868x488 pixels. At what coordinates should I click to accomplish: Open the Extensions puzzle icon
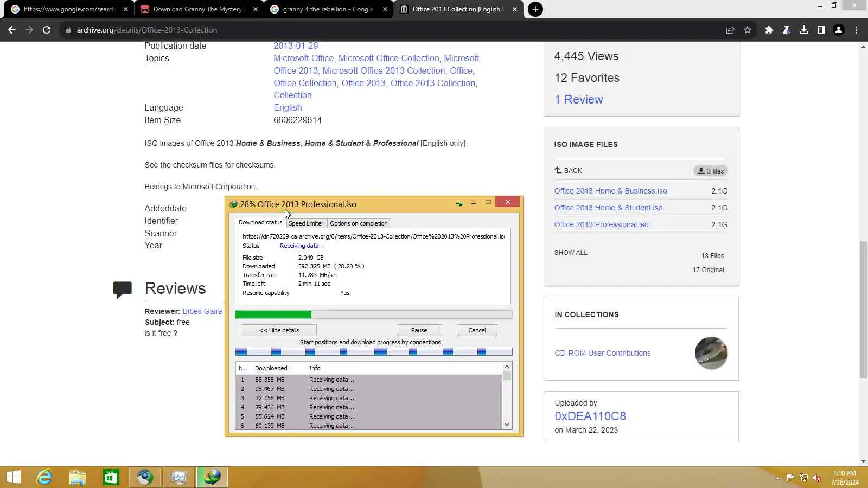point(769,30)
